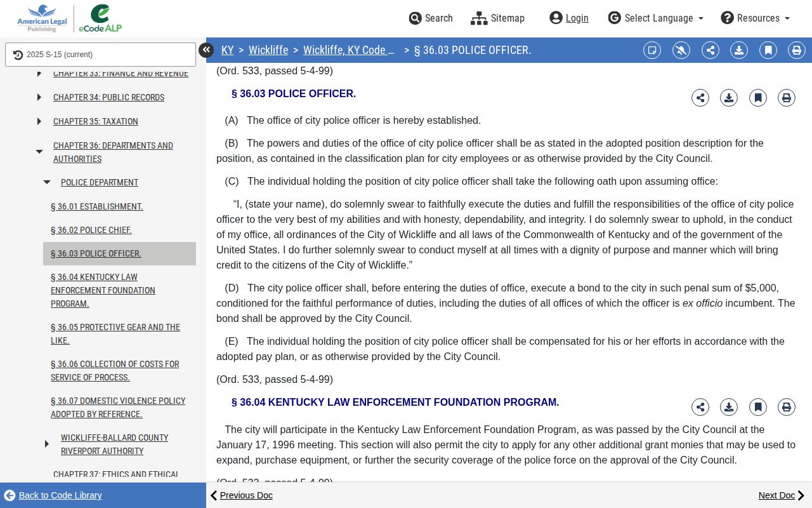The image size is (812, 508).
Task: Expand Chapter 34: Public Records
Action: [39, 97]
